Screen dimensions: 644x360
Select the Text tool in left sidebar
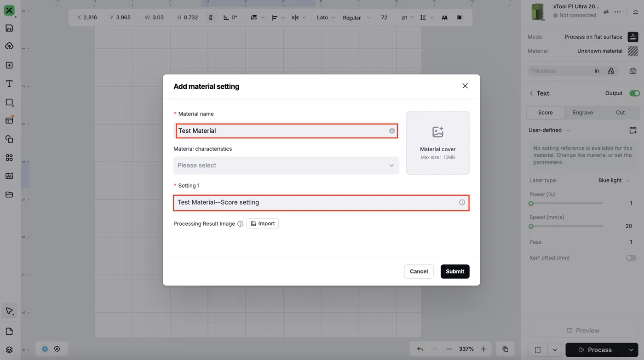(9, 84)
